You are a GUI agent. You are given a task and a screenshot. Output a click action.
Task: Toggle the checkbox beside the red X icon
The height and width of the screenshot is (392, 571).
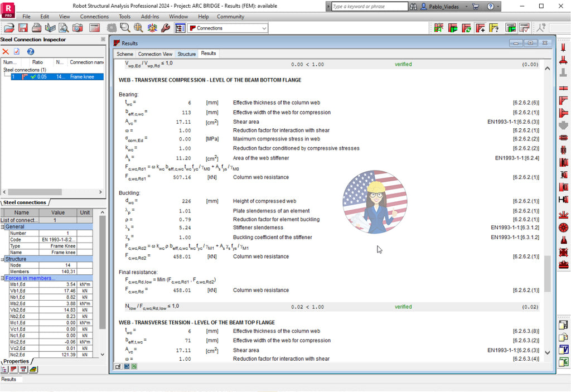(x=16, y=51)
